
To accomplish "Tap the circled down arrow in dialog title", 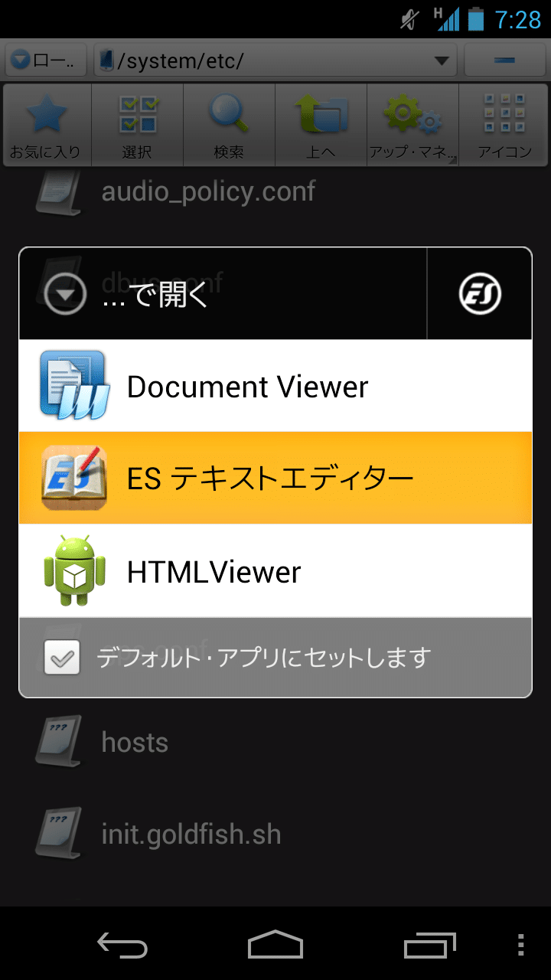I will coord(65,294).
